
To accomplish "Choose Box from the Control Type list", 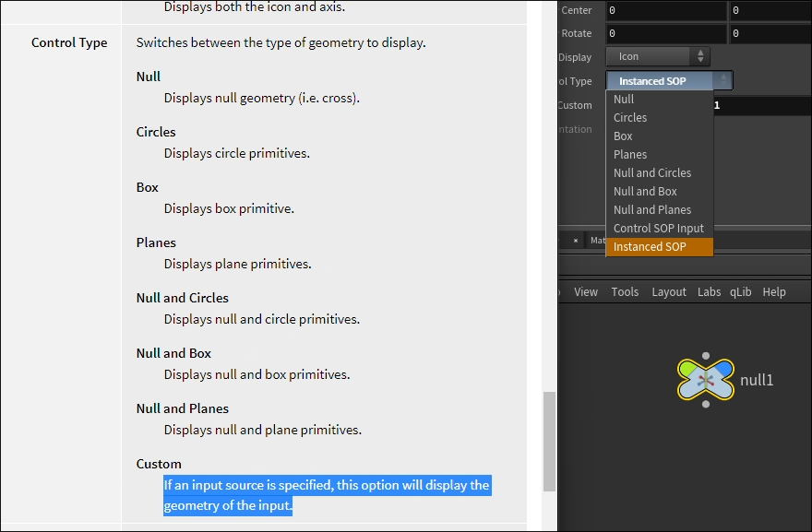I will point(659,136).
